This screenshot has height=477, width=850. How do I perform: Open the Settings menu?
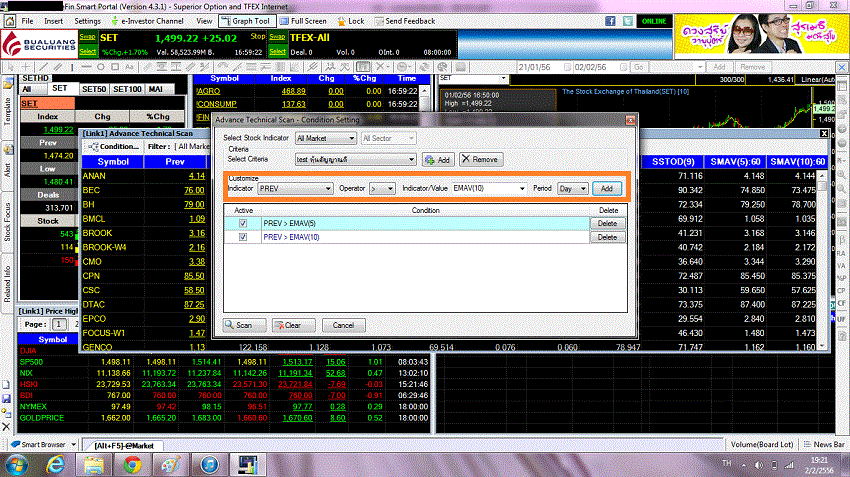(x=87, y=21)
